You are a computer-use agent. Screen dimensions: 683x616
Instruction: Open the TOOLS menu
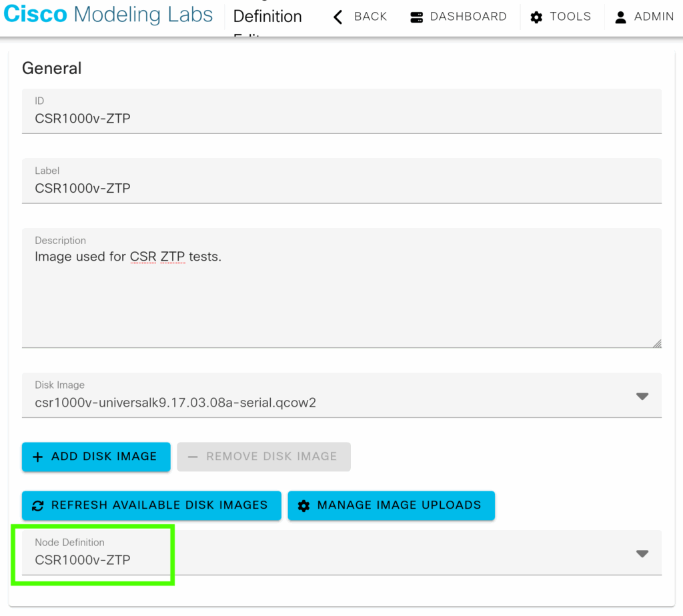(x=570, y=17)
